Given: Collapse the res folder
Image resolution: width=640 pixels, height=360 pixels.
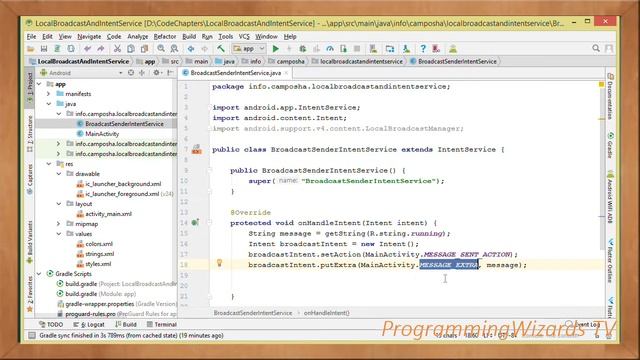Looking at the screenshot, I should [x=49, y=164].
